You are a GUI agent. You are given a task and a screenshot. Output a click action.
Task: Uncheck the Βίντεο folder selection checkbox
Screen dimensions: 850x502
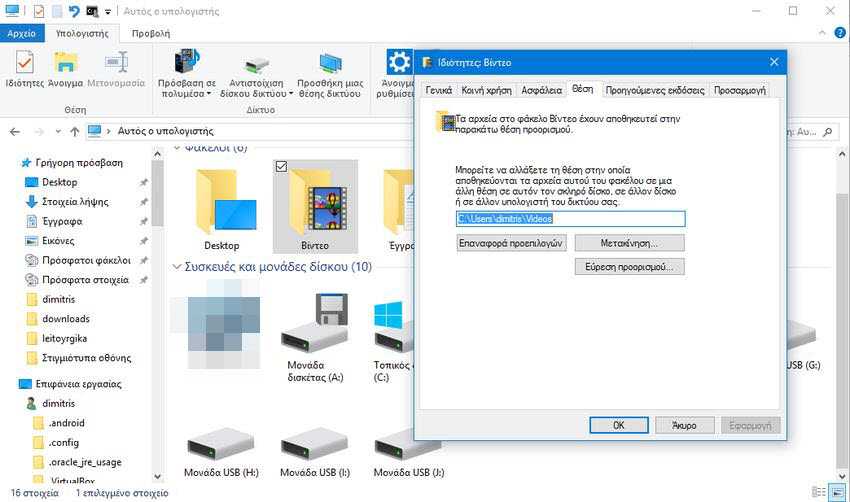coord(281,166)
